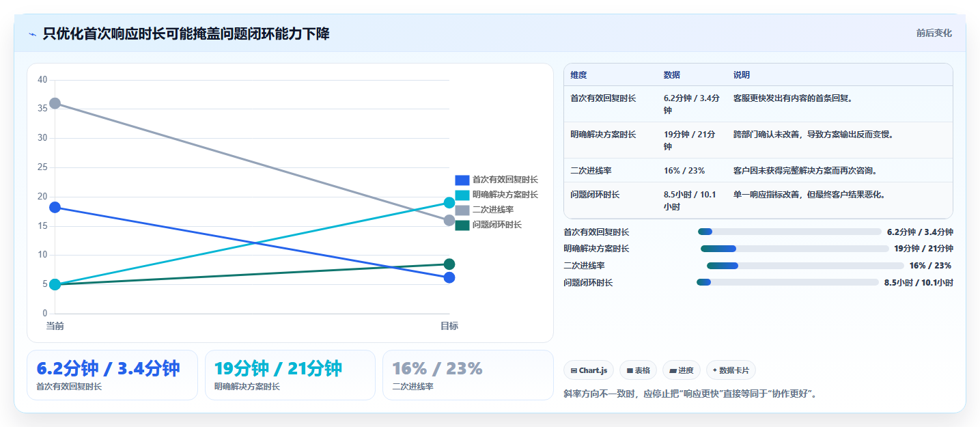Click the 斜率方向不一致时 footnote text
980x427 pixels.
point(690,394)
